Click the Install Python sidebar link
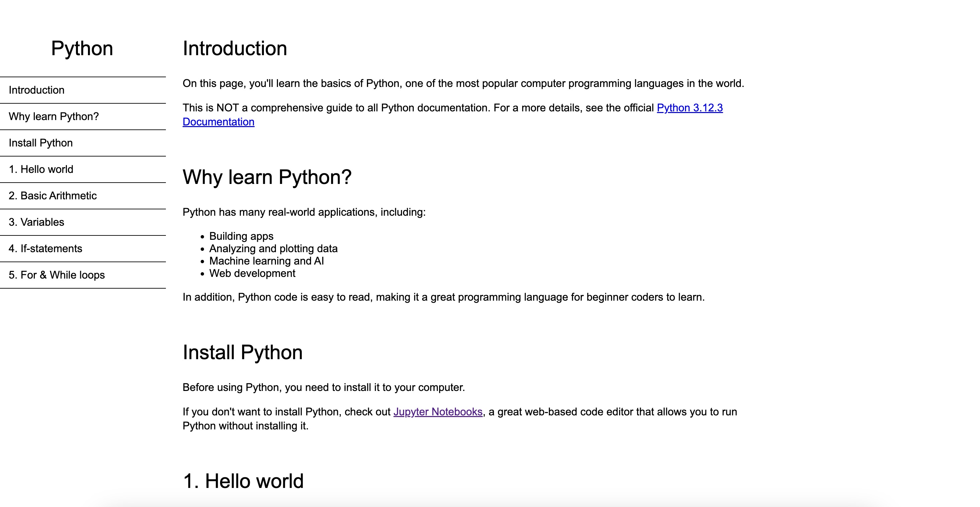This screenshot has height=507, width=980. click(41, 143)
